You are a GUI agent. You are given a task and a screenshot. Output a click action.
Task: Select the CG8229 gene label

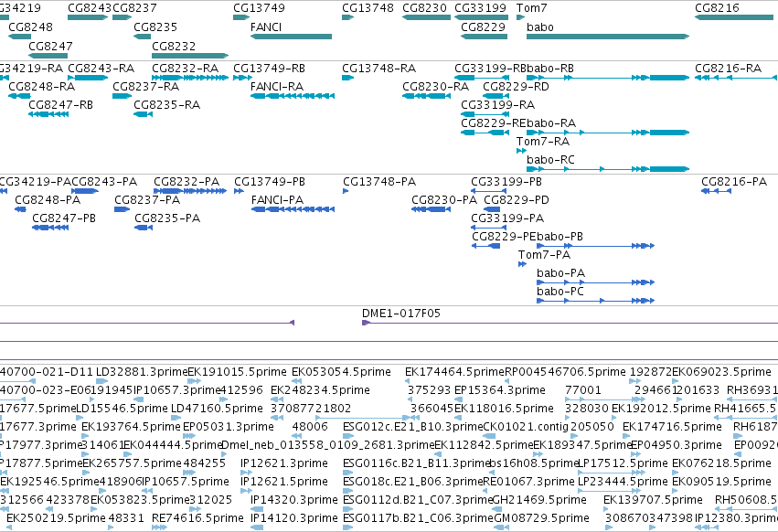[x=483, y=27]
